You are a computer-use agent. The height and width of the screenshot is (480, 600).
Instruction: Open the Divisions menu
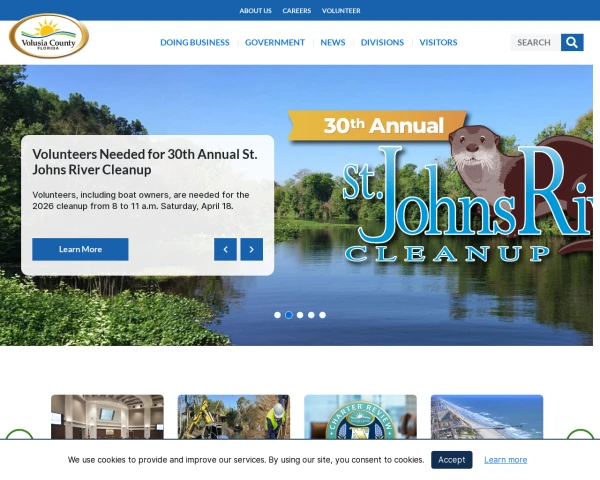coord(382,42)
